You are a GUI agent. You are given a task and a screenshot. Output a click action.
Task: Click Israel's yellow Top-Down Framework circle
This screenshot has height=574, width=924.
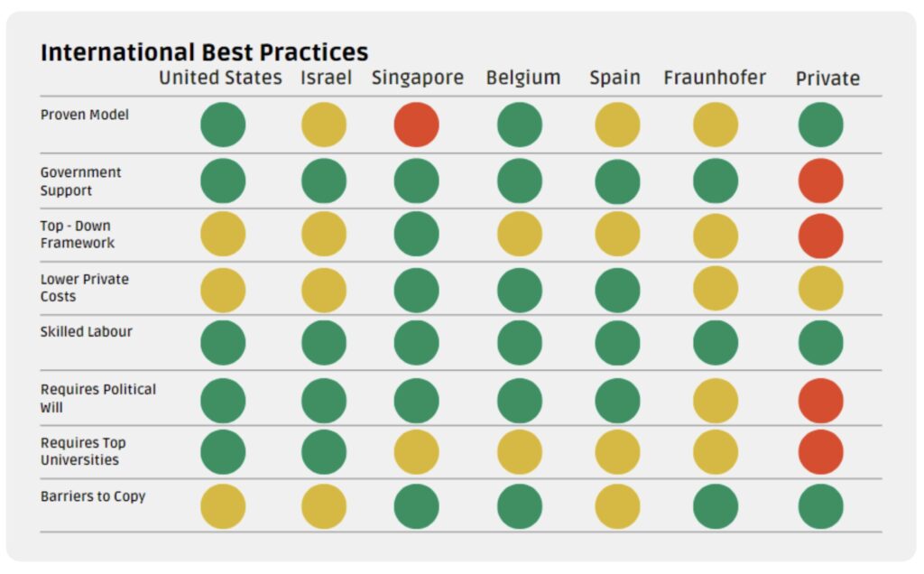323,234
